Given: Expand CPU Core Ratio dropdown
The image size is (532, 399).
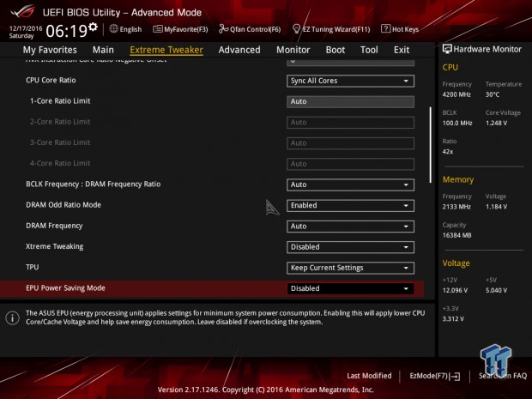Looking at the screenshot, I should pos(350,81).
